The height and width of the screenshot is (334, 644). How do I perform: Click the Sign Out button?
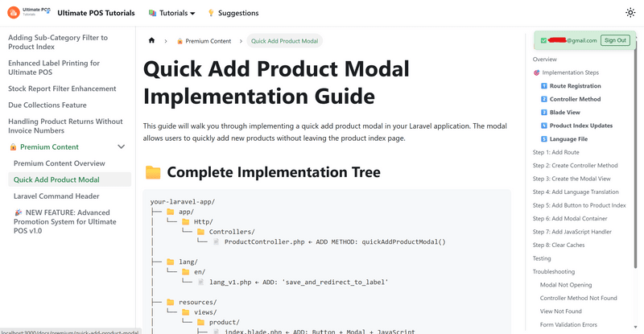click(x=615, y=40)
